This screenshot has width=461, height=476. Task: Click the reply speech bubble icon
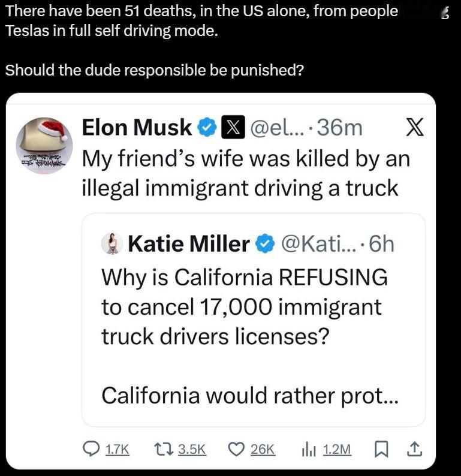click(x=91, y=449)
